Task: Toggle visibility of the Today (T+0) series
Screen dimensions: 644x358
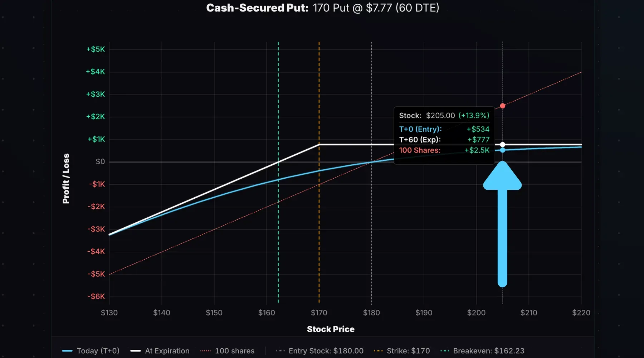Action: (98, 351)
